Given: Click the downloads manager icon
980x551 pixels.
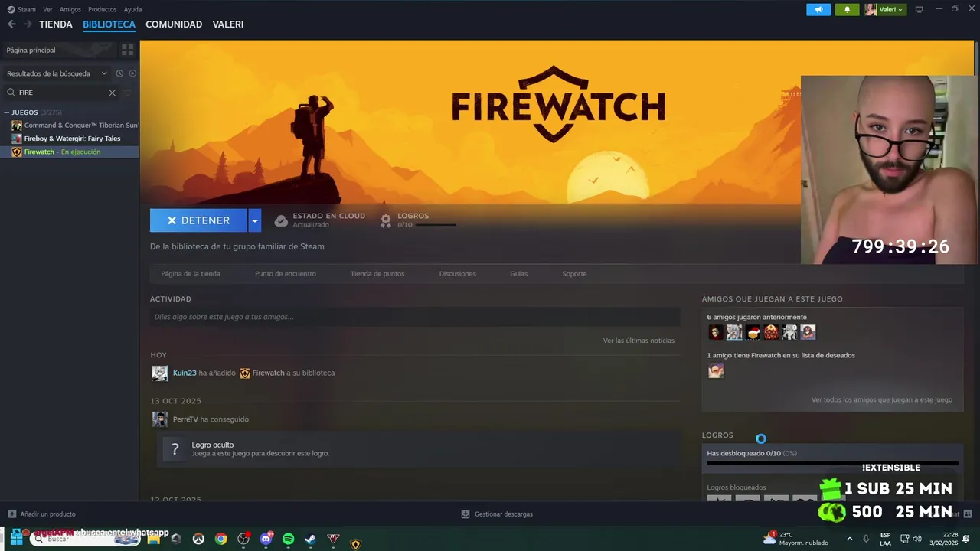Looking at the screenshot, I should point(465,514).
